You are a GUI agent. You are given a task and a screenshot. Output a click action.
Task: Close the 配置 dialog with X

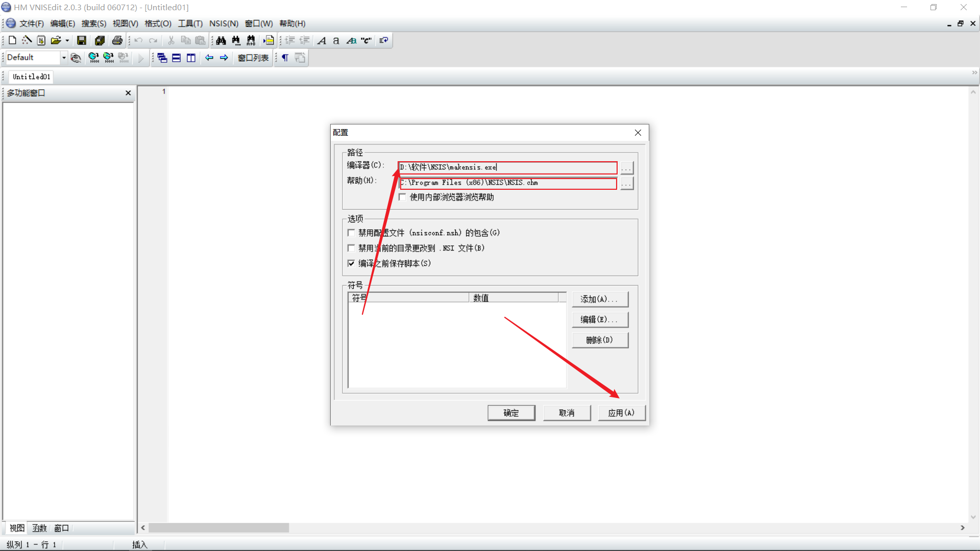click(x=638, y=133)
